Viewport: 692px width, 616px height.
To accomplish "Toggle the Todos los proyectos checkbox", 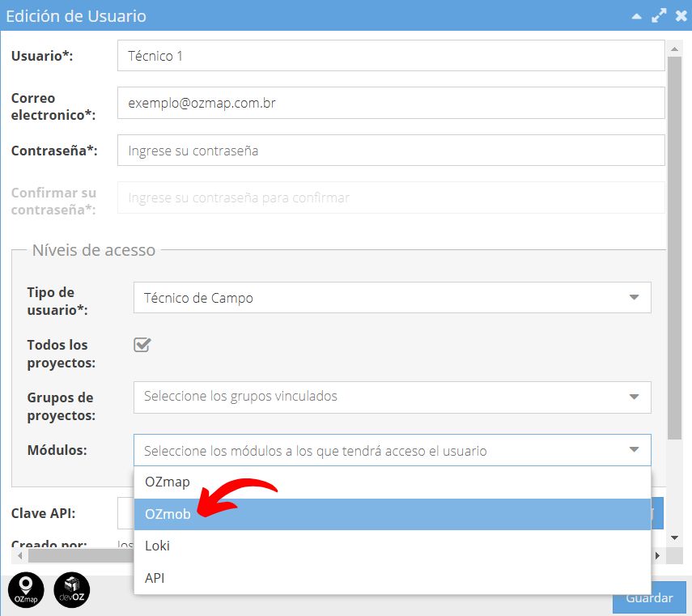I will coord(142,345).
